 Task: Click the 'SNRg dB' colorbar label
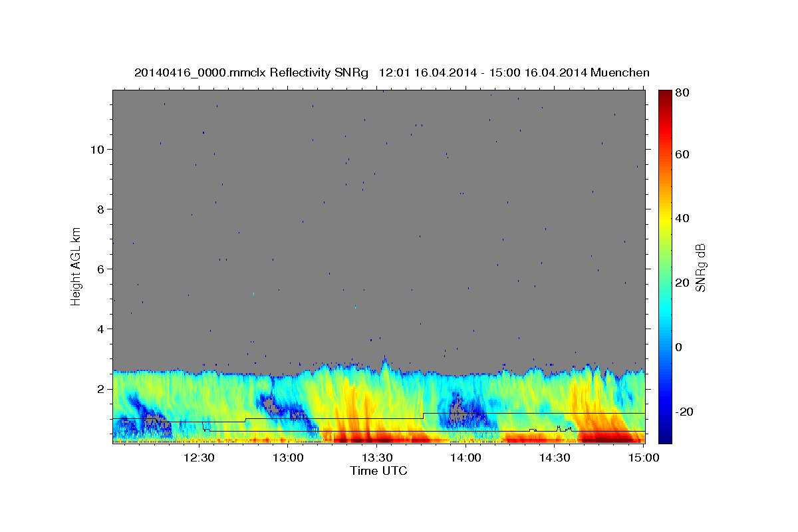coord(700,268)
